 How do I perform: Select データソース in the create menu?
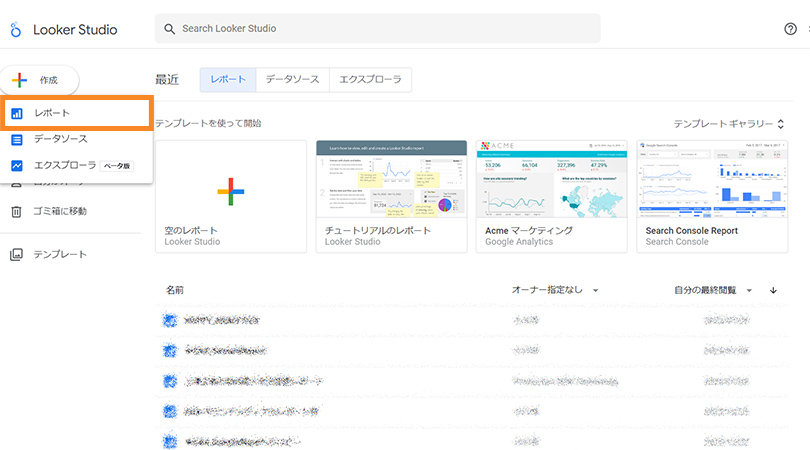click(76, 139)
